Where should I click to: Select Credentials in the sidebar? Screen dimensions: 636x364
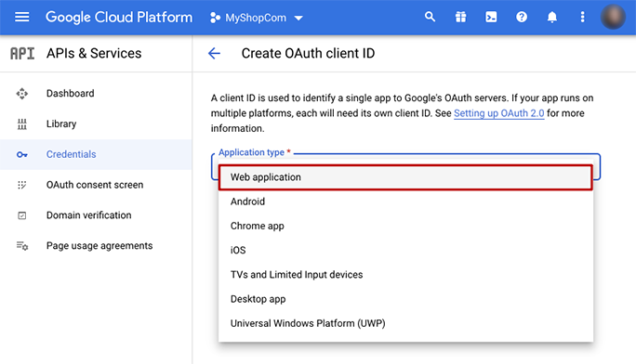96,154
